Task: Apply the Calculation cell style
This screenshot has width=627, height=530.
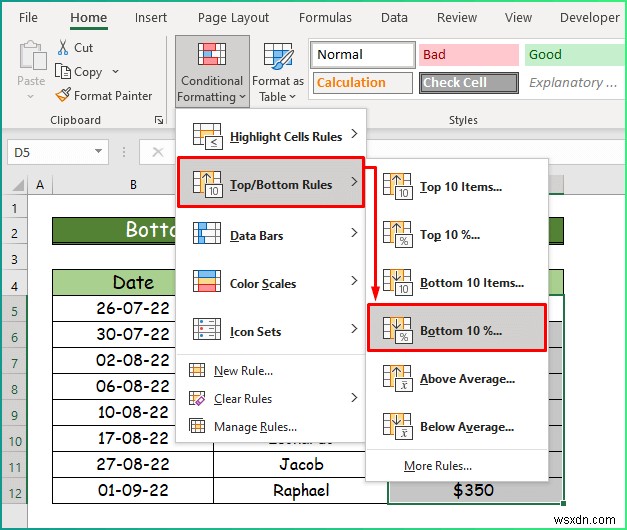Action: (363, 83)
